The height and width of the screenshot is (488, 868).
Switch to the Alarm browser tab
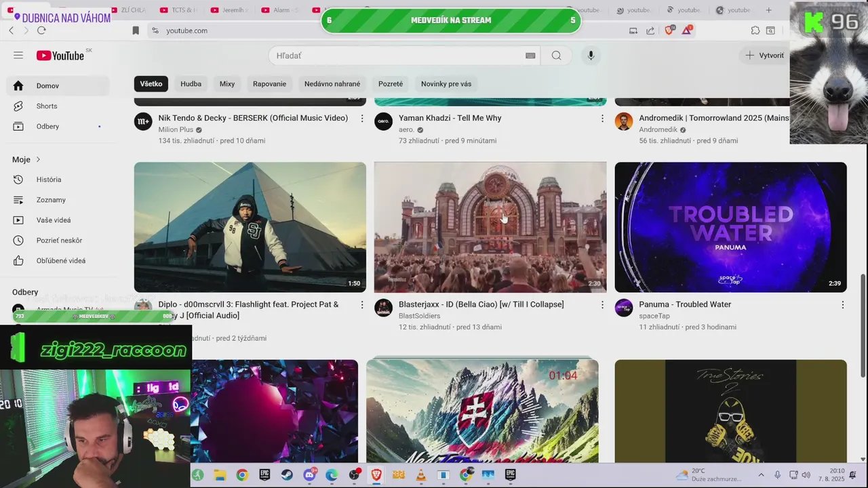tap(279, 10)
